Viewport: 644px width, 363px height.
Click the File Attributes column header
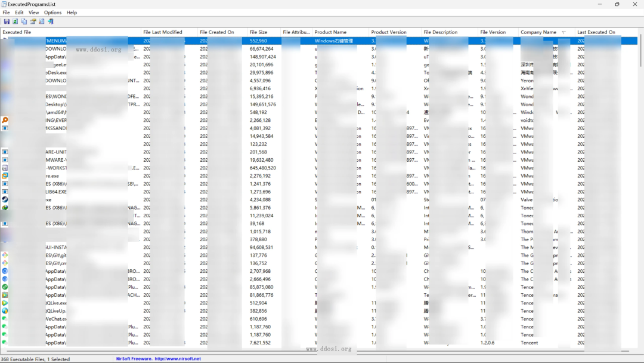tap(296, 32)
